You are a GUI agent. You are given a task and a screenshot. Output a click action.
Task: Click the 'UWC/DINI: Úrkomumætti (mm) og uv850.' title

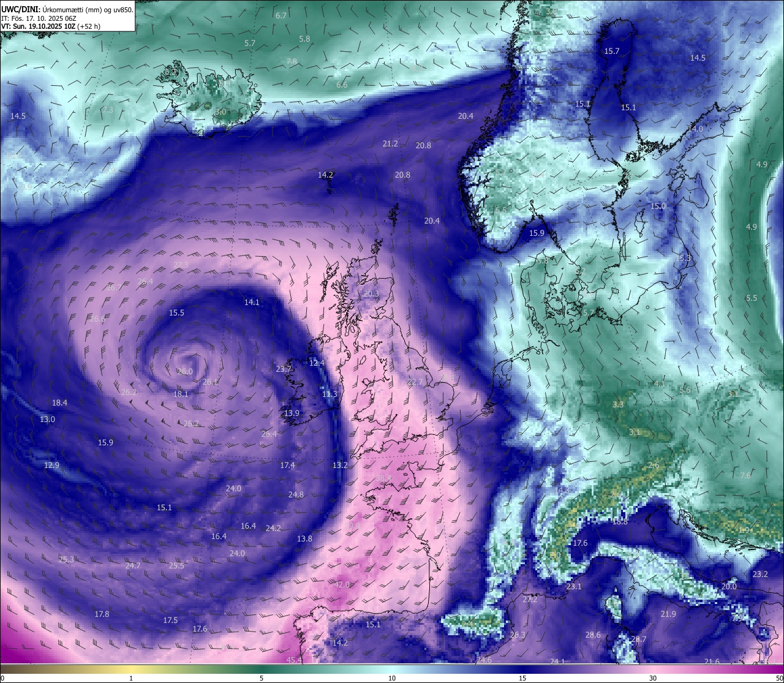(x=67, y=10)
